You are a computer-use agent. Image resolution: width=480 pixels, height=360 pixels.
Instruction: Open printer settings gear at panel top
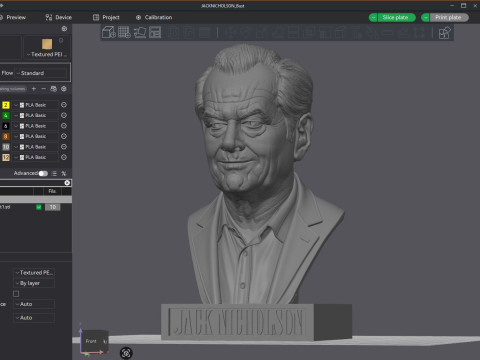(x=64, y=29)
